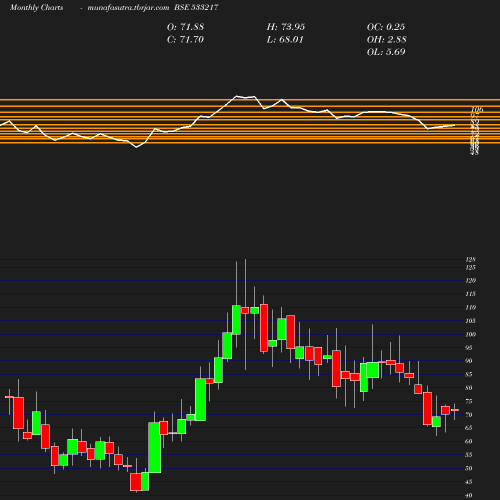The image size is (500, 500).
Task: Click the 105 price axis label
Action: 471,321
